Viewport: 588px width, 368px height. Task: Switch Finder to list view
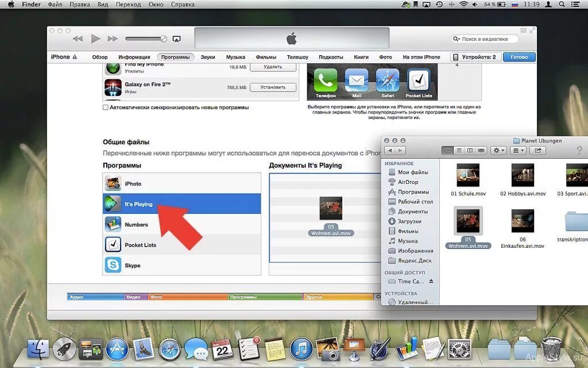[459, 151]
